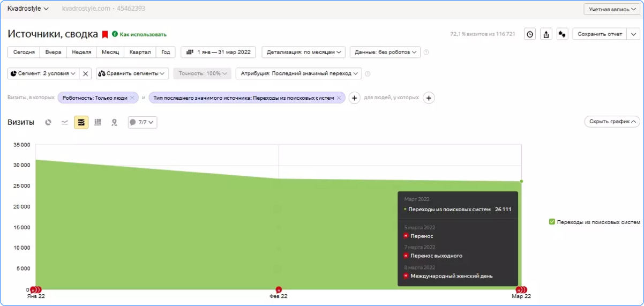Switch to the line chart view icon

65,122
